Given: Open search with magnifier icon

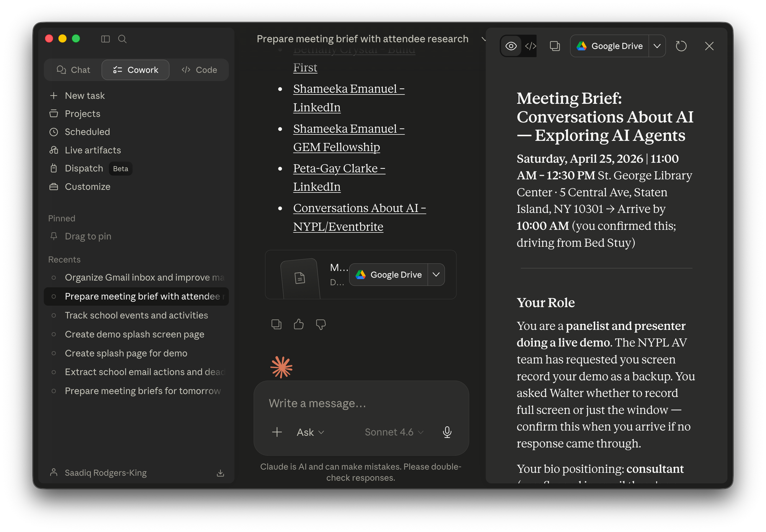Looking at the screenshot, I should pyautogui.click(x=122, y=39).
